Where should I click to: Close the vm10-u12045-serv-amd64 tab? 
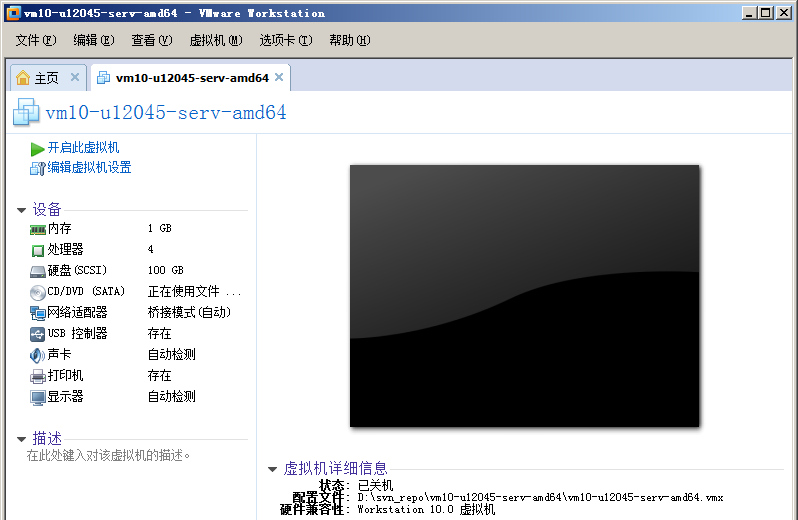279,77
